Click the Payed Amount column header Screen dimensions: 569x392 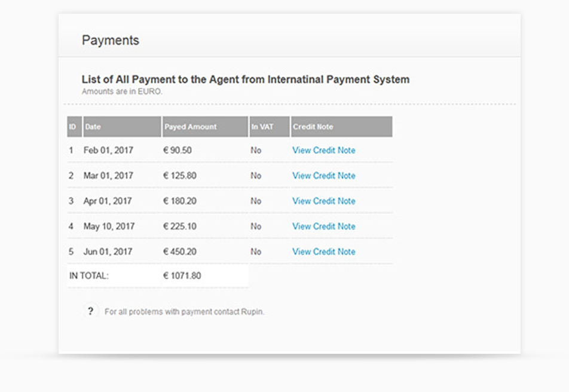click(205, 127)
